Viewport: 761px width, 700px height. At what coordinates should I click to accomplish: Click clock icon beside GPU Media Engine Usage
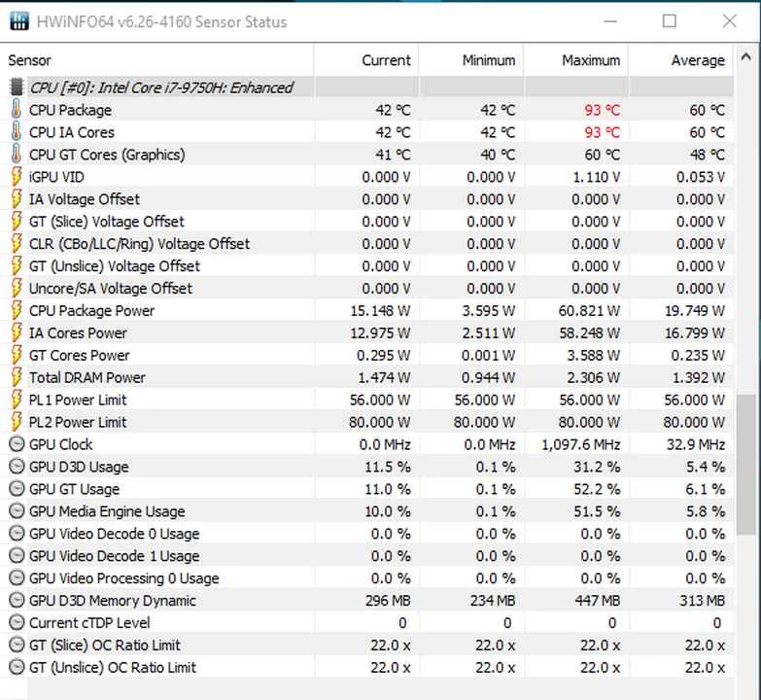pyautogui.click(x=17, y=511)
